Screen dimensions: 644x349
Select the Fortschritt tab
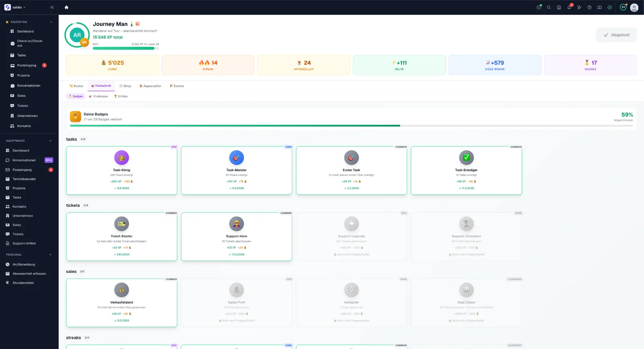pos(101,86)
